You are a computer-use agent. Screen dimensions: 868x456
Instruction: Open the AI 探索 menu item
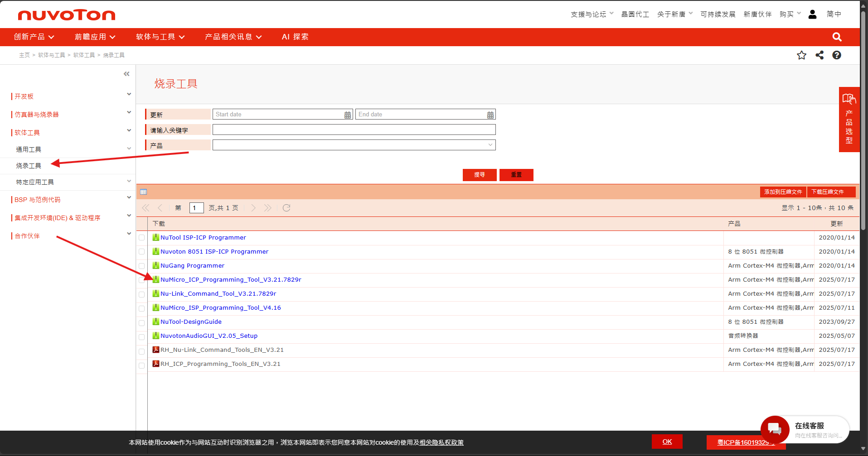tap(295, 37)
